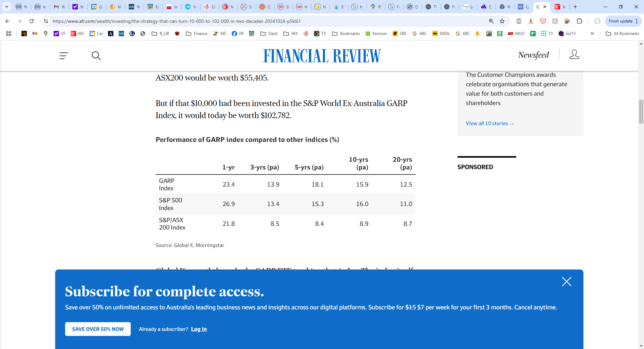Open the FB Facebook bookmark
This screenshot has height=349, width=644.
pos(237,34)
